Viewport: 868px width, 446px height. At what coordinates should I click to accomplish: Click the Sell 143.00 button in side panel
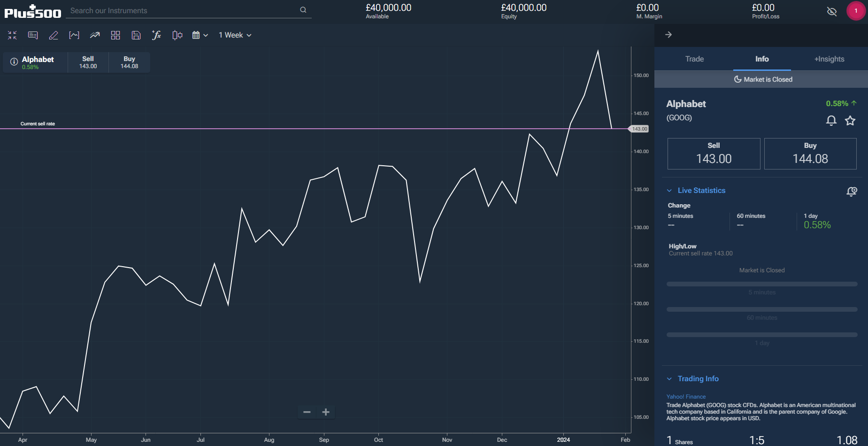coord(714,154)
